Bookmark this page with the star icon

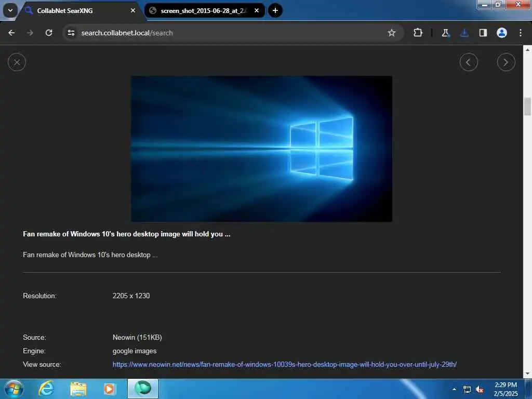[392, 33]
